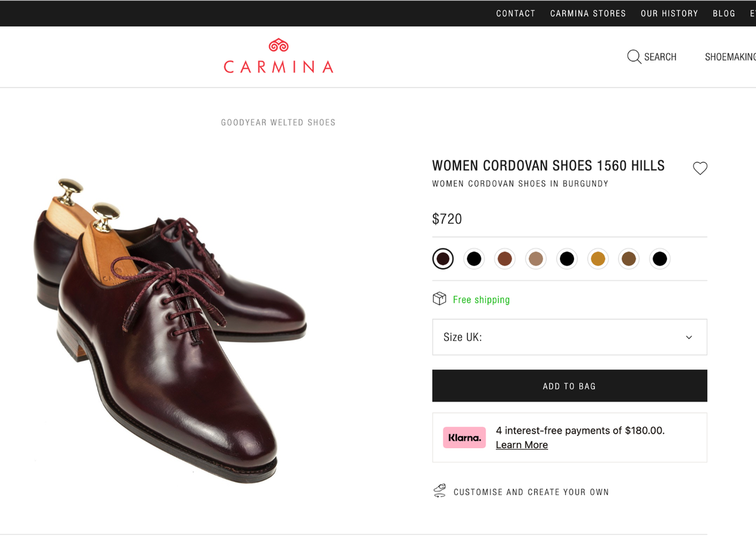Click the pink Klarna badge
The image size is (756, 539).
click(464, 438)
